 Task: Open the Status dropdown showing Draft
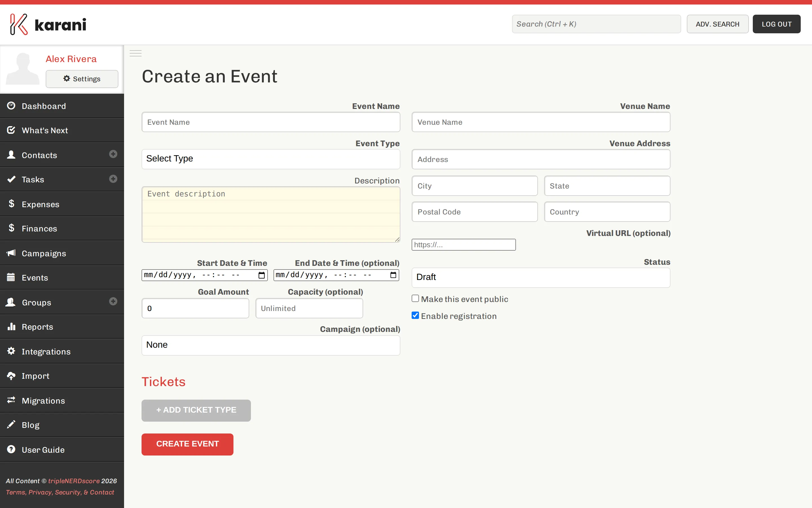point(541,277)
